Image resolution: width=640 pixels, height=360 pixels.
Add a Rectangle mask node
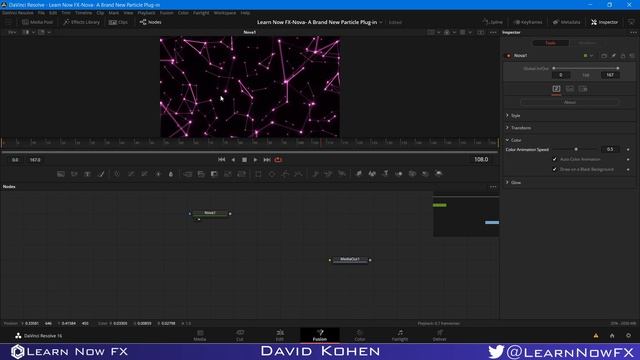(x=258, y=174)
